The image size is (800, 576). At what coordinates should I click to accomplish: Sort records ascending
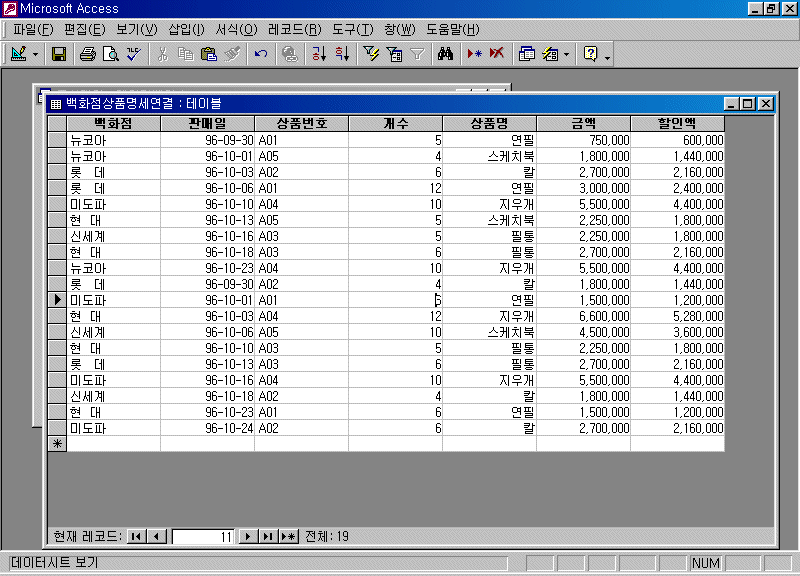click(x=319, y=54)
